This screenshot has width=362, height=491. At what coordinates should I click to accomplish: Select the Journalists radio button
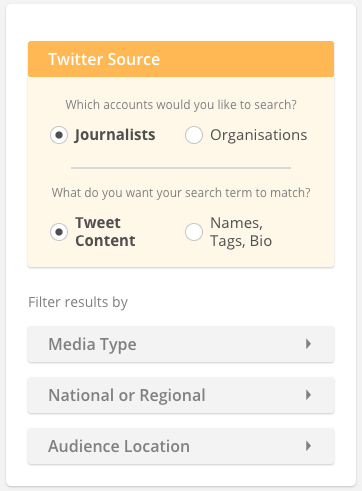coord(59,135)
